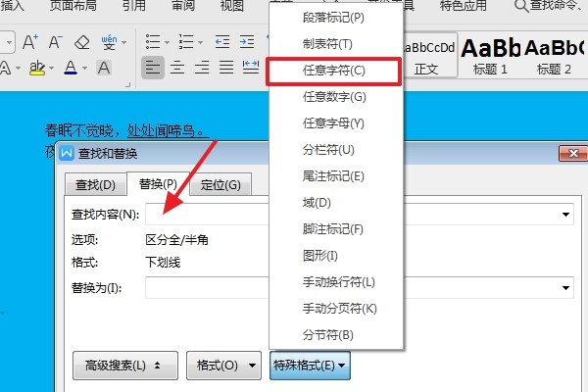
Task: Switch to the 替换(P) tab
Action: pos(158,184)
